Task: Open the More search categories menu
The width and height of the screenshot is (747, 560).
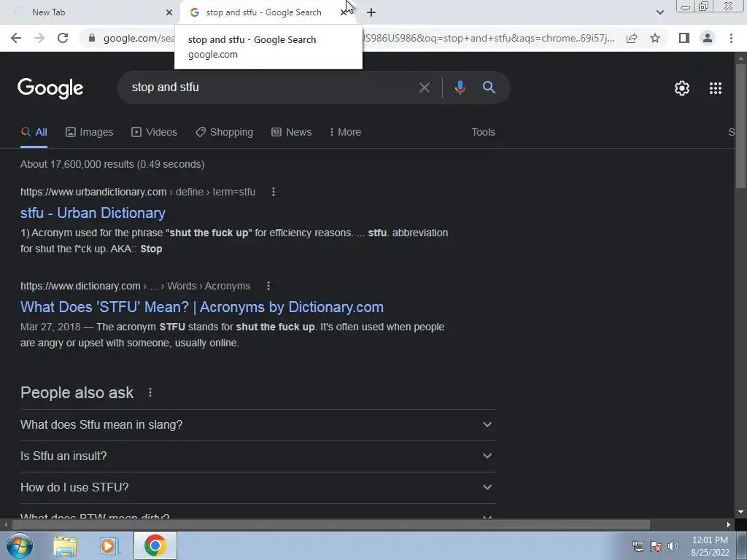Action: (345, 133)
